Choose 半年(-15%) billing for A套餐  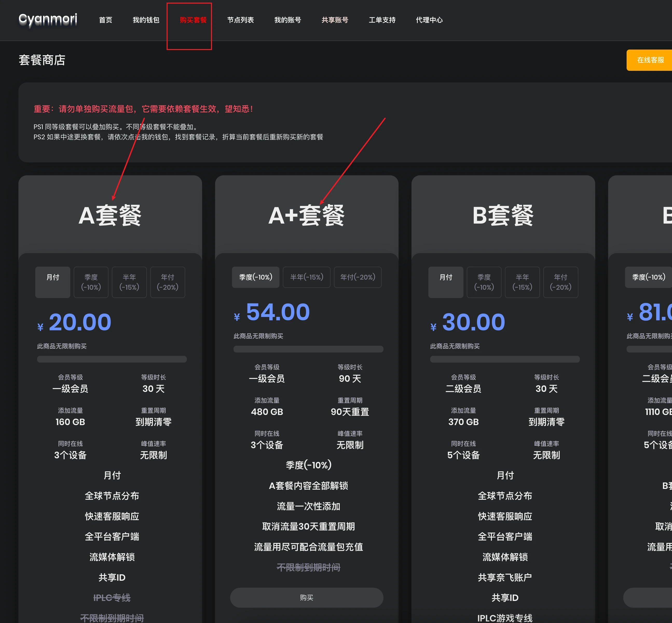click(x=129, y=282)
